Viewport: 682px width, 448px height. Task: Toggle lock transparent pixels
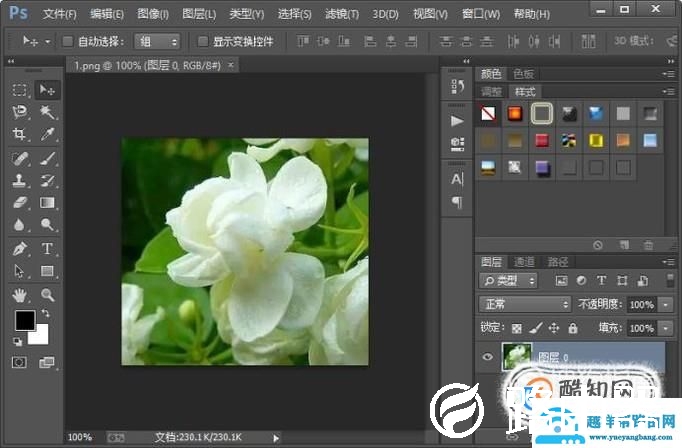pos(516,328)
